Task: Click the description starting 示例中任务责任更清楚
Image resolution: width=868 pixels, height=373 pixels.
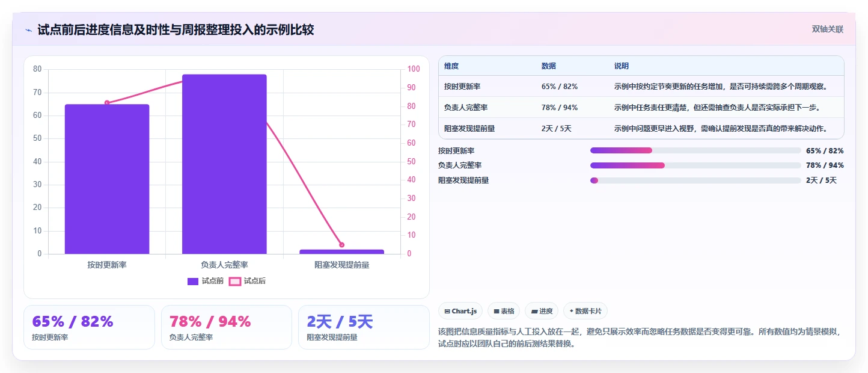Action: click(x=717, y=108)
